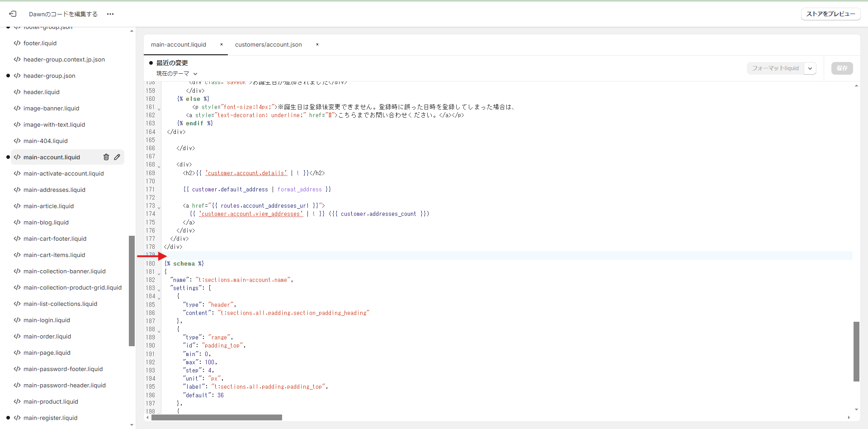868x429 pixels.
Task: Switch to the customers/account.json tab
Action: tap(269, 44)
